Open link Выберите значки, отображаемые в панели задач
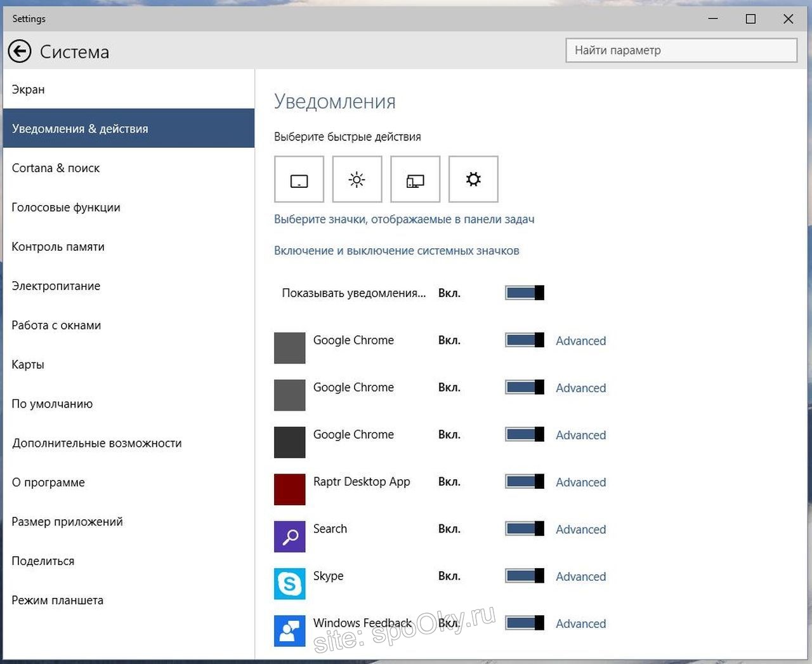Image resolution: width=812 pixels, height=664 pixels. 404,219
